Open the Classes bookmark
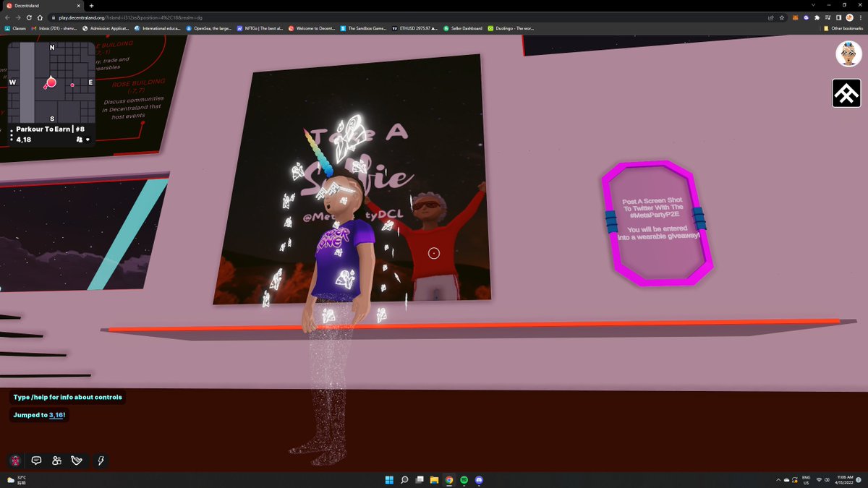The image size is (868, 488). pos(14,28)
